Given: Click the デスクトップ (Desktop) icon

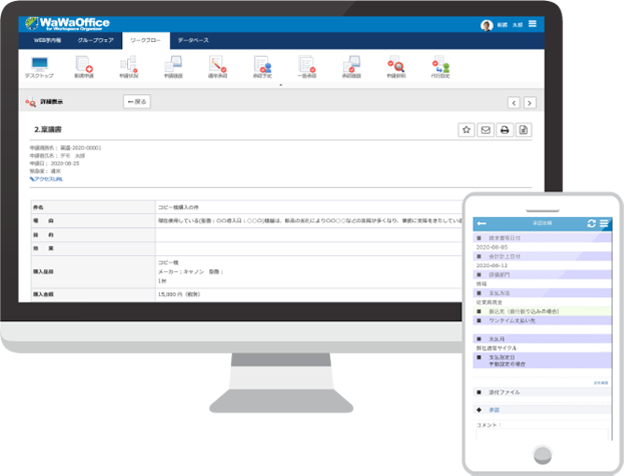Looking at the screenshot, I should click(40, 66).
